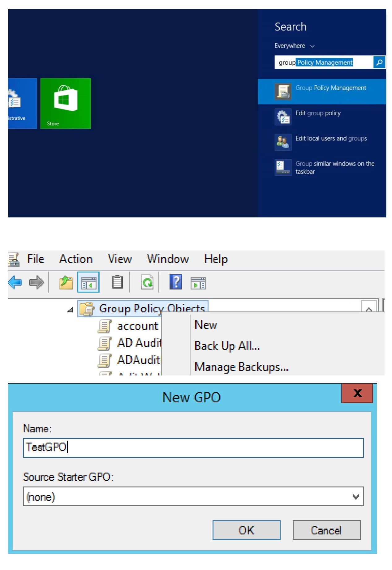Screen dimensions: 392x570
Task: Click OK in New GPO dialog
Action: (246, 530)
